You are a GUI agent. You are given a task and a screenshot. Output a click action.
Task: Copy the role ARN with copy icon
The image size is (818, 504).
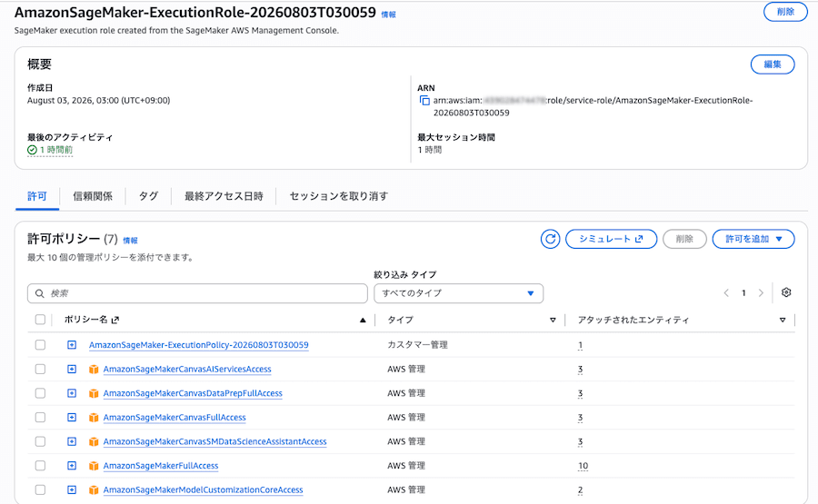[x=424, y=101]
